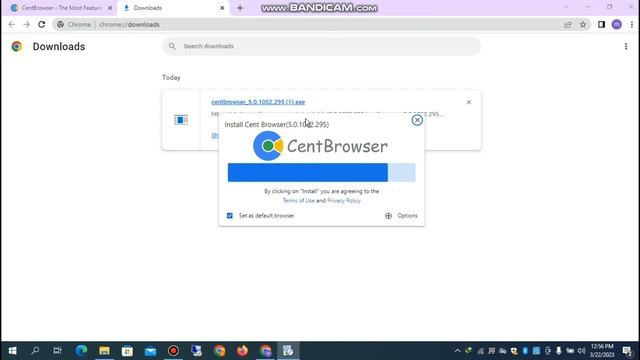Open Firefox from taskbar

(242, 351)
